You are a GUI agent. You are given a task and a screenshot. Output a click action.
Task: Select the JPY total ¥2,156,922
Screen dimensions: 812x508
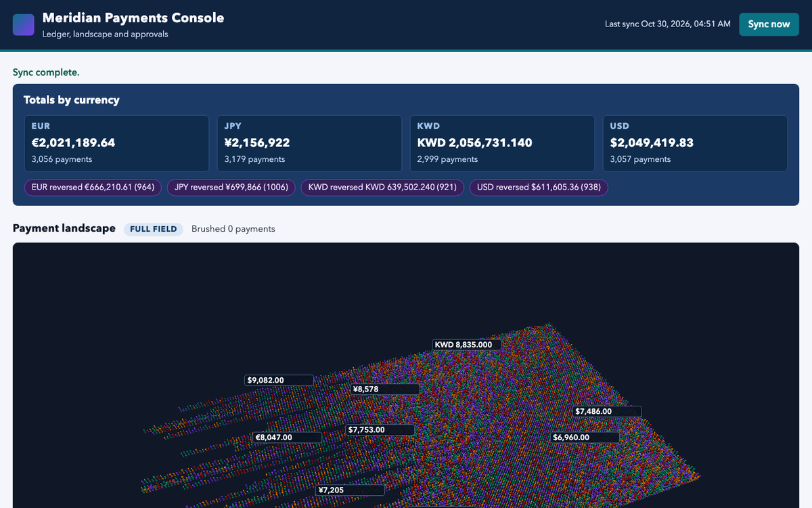(x=257, y=143)
